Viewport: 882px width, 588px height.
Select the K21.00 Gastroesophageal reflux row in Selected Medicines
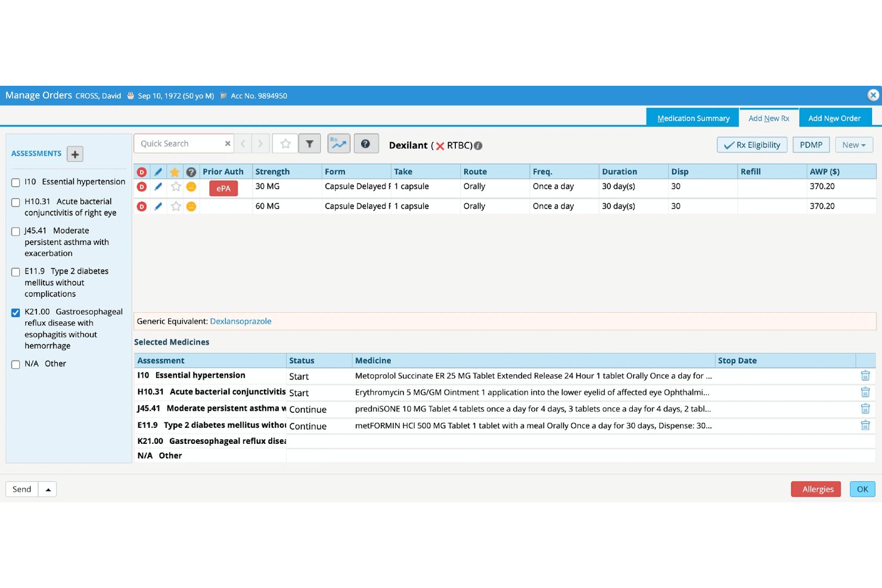pyautogui.click(x=504, y=441)
